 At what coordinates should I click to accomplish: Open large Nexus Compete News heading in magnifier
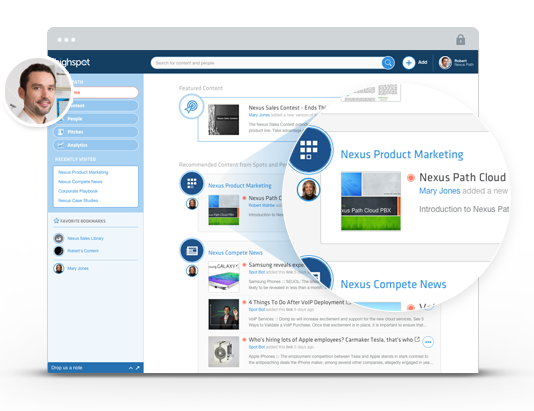click(x=393, y=284)
